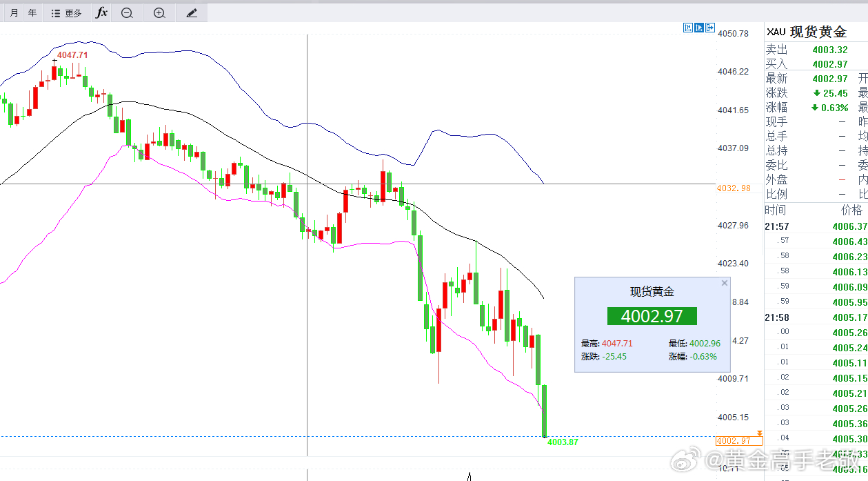Click the 4041.65 price axis label

(x=734, y=110)
